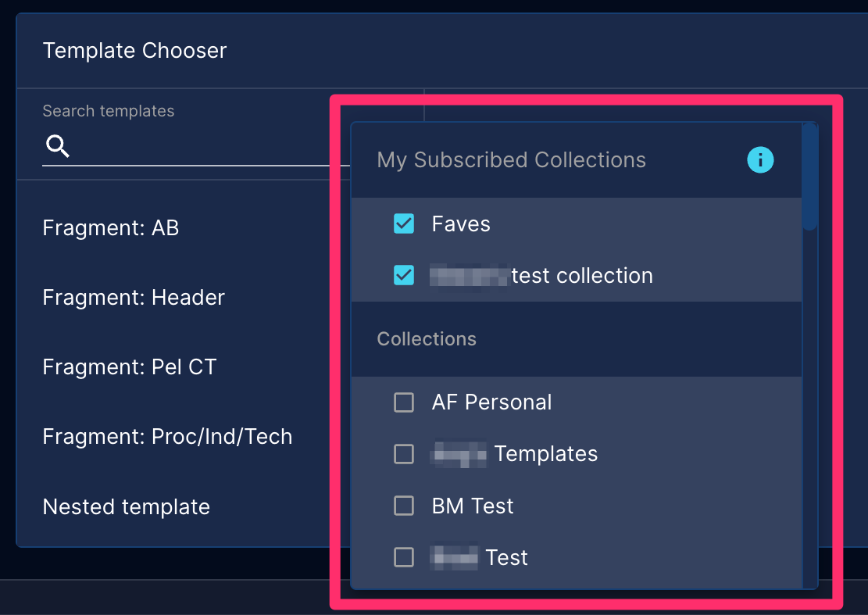Image resolution: width=868 pixels, height=615 pixels.
Task: Tick the checkbox beside the Templates collection
Action: 404,454
